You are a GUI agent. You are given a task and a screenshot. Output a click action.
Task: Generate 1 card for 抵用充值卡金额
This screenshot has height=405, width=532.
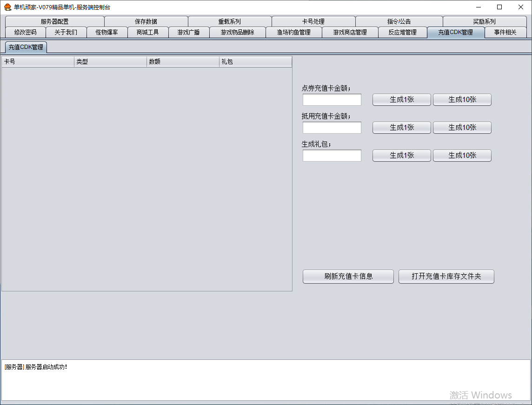401,128
